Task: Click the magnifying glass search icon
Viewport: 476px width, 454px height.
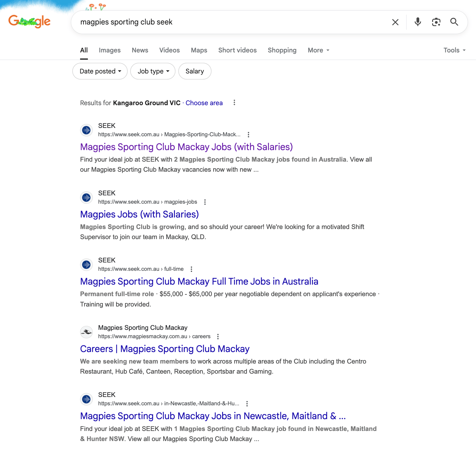Action: (x=454, y=22)
